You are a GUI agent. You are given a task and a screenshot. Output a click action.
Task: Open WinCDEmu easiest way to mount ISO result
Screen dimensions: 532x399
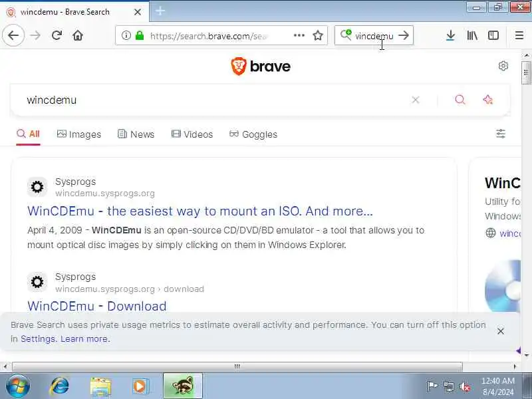pyautogui.click(x=200, y=211)
